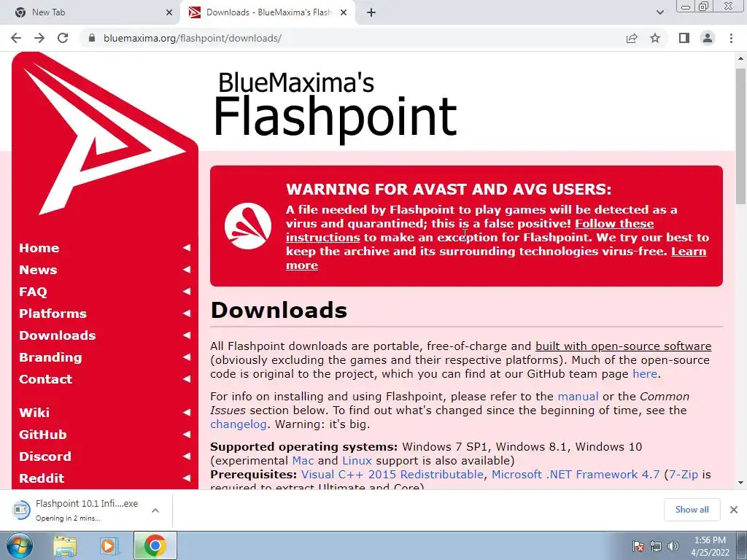Screen dimensions: 747x560
Task: Click Show all downloads button
Action: pos(692,510)
